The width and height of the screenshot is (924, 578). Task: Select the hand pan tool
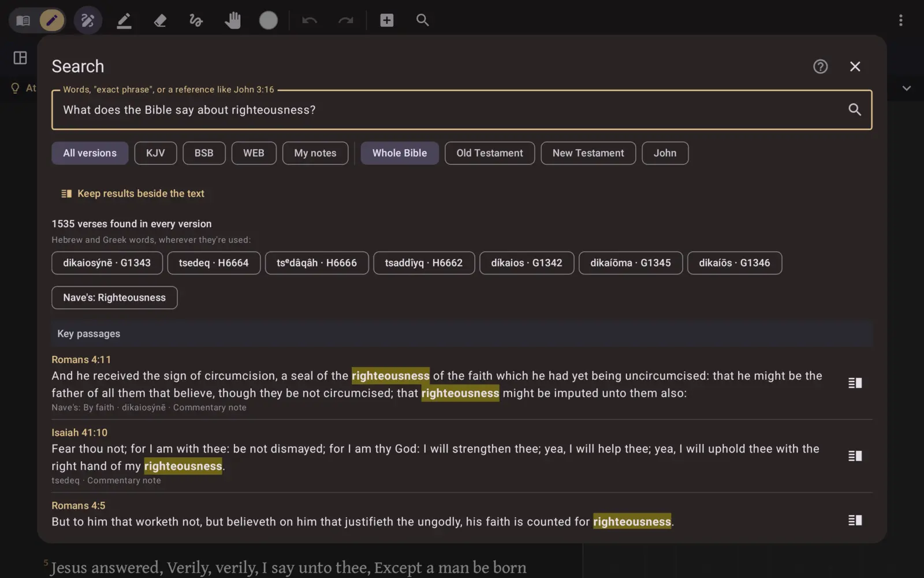pyautogui.click(x=233, y=21)
